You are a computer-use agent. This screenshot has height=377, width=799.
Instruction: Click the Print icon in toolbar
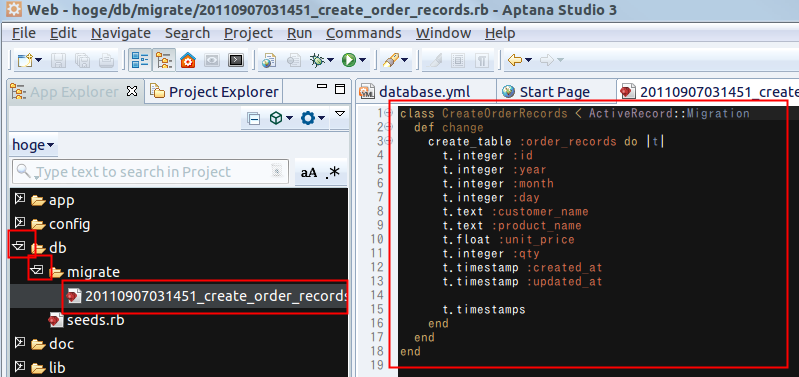pyautogui.click(x=106, y=61)
